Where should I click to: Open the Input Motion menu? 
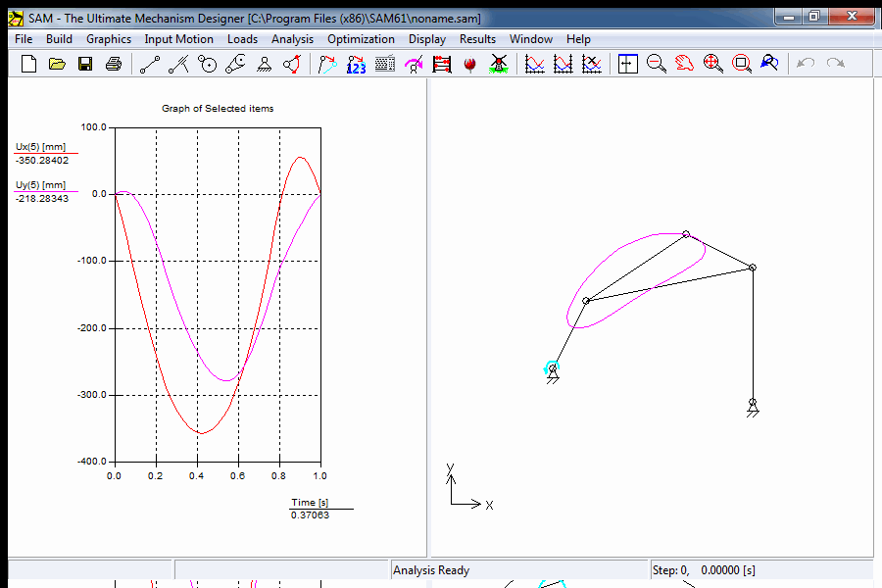pos(178,39)
